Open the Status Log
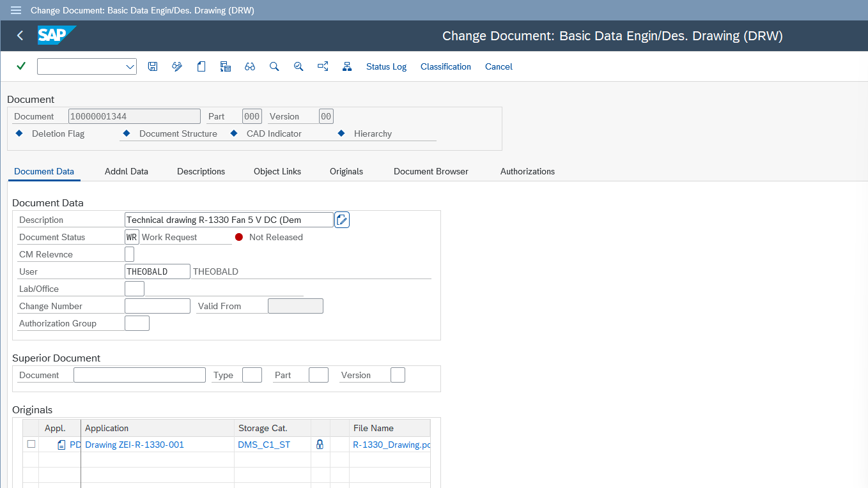 (x=386, y=66)
